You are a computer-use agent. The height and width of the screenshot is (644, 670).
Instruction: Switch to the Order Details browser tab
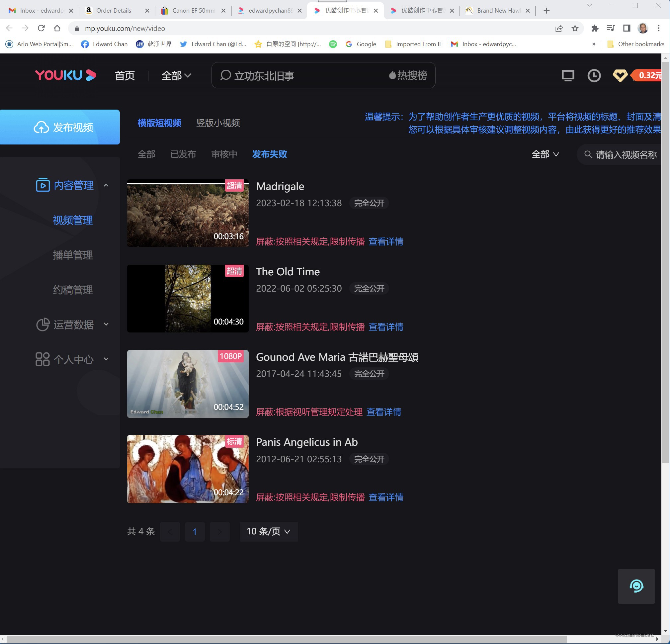click(116, 11)
